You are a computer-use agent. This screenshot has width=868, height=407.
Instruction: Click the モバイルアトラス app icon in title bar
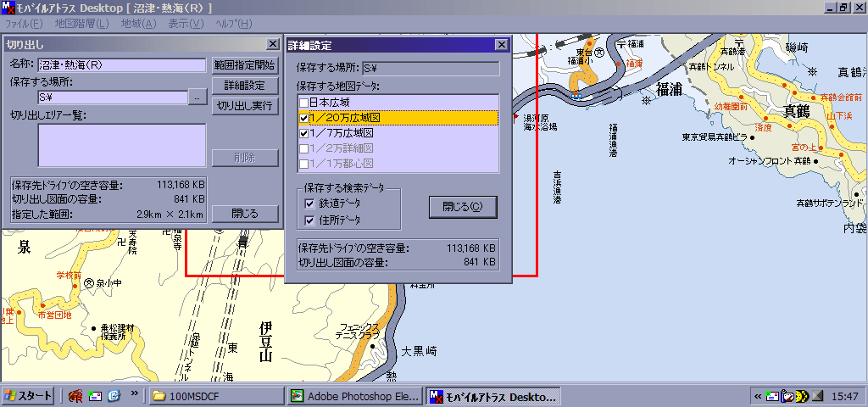pyautogui.click(x=9, y=8)
